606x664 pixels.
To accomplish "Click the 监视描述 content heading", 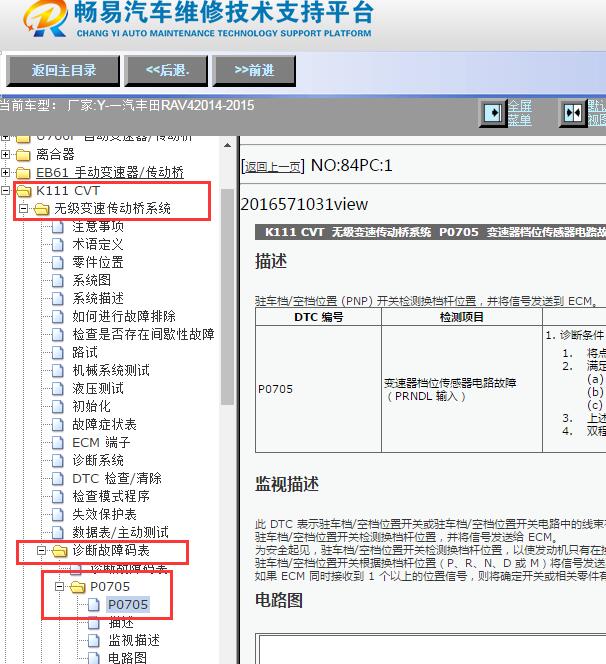I will point(287,484).
